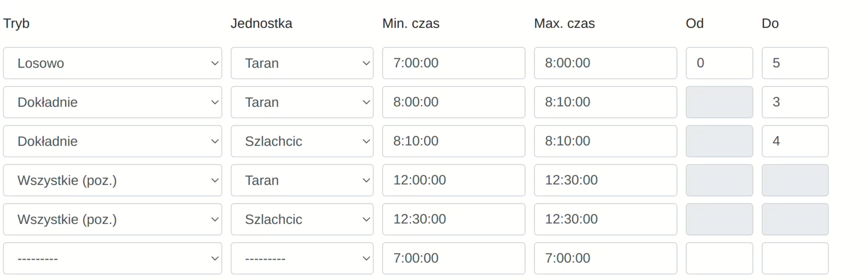
Task: Click the Max. czas field in the Wszystkie Szlachcic row
Action: point(606,219)
